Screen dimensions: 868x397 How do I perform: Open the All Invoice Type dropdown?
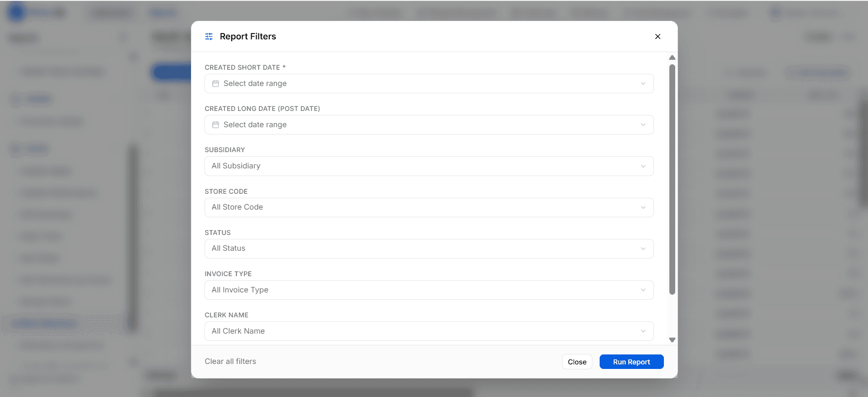(x=429, y=290)
